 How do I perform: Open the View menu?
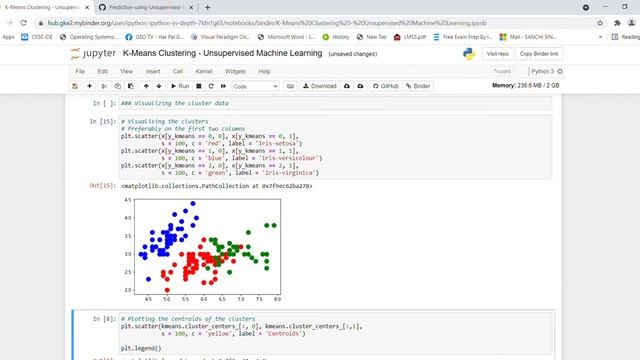pos(127,71)
